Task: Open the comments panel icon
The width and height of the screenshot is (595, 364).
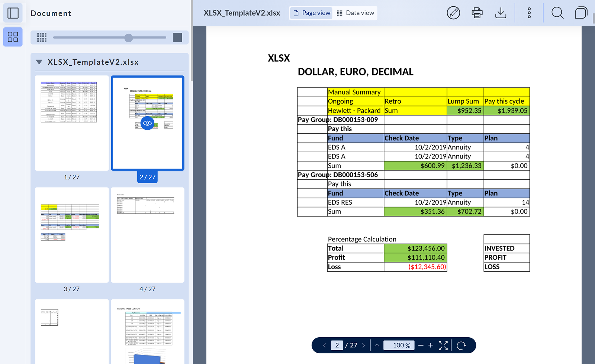Action: [x=581, y=13]
